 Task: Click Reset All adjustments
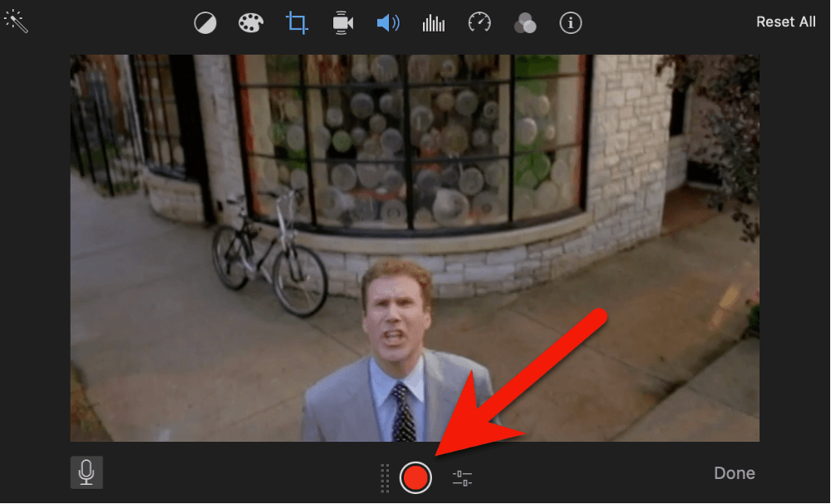[786, 22]
